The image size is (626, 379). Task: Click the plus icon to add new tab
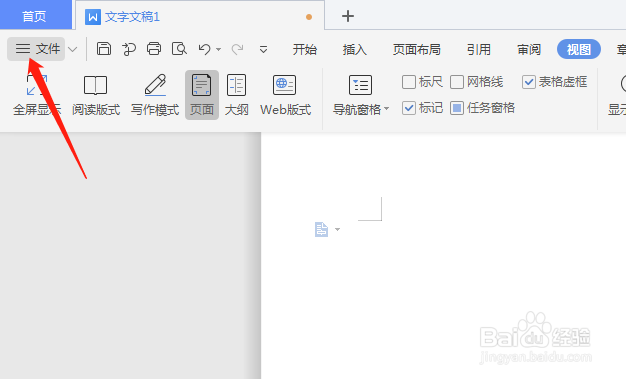[x=348, y=16]
